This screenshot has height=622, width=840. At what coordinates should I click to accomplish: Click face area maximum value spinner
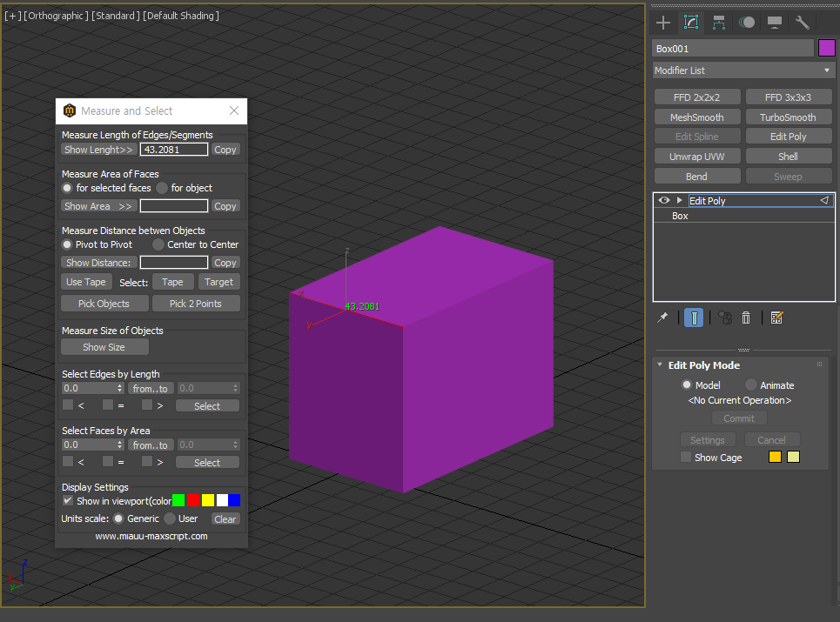point(235,445)
